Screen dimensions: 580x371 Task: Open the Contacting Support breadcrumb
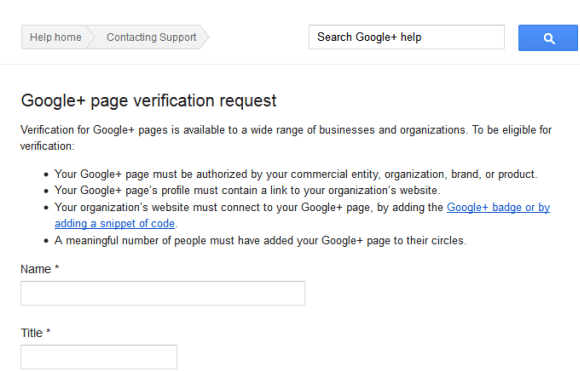tap(151, 37)
